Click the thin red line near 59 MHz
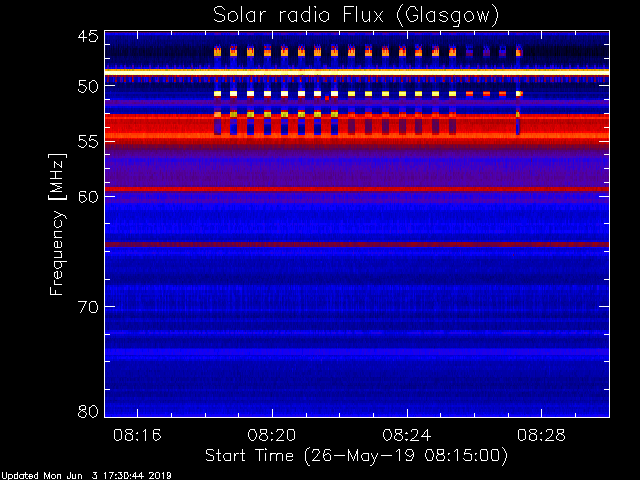640x480 pixels. (357, 189)
